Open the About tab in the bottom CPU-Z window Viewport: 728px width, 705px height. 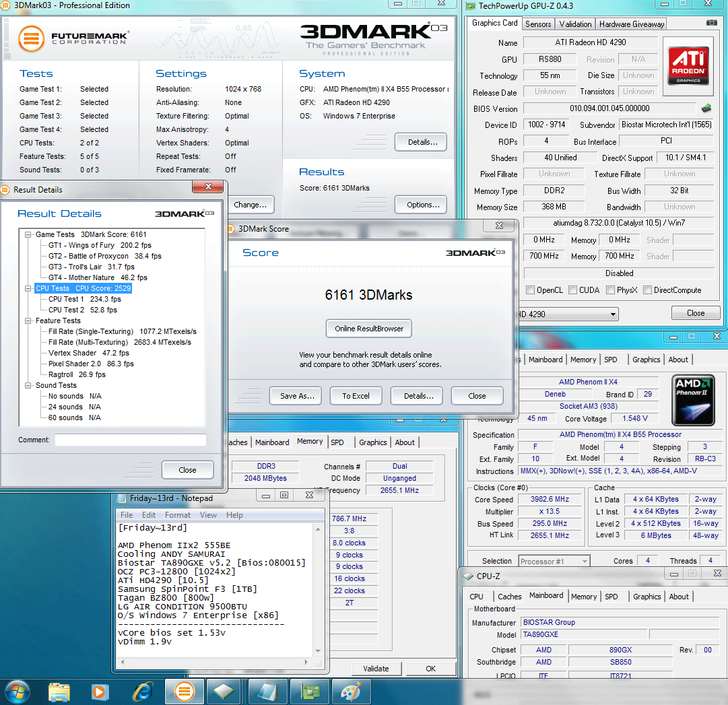click(679, 597)
